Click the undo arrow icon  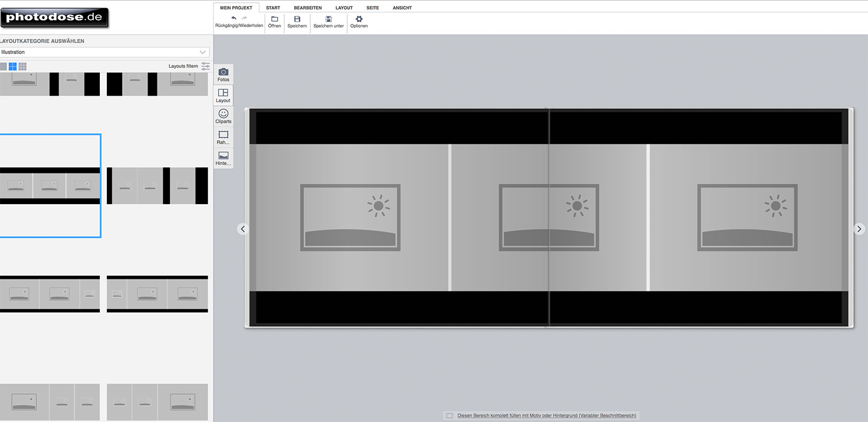click(x=234, y=18)
